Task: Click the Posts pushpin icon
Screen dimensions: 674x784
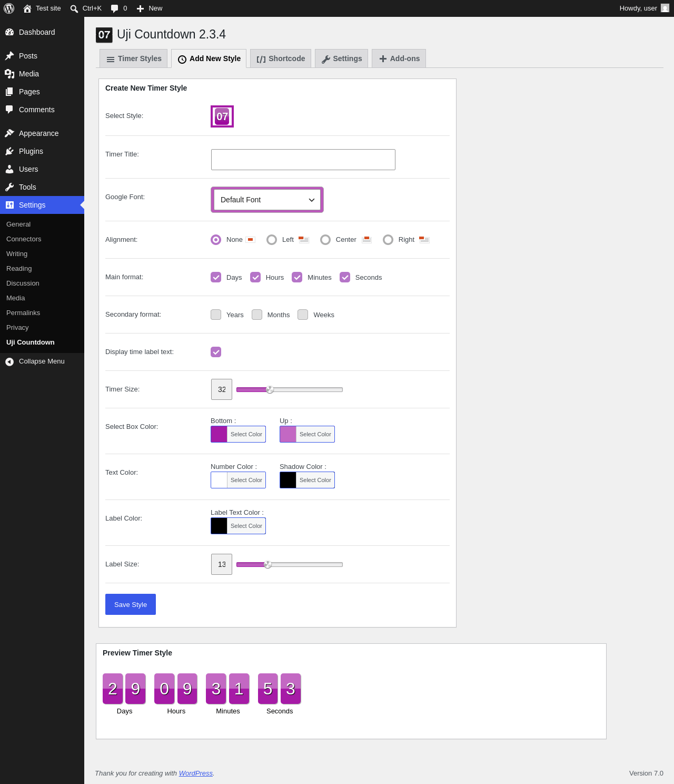Action: (9, 56)
